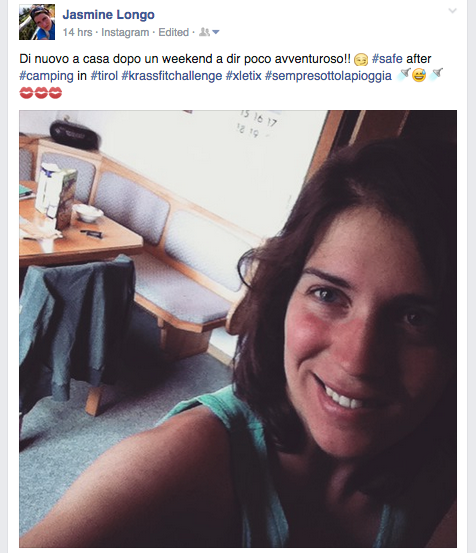Open the post options chevron menu
The width and height of the screenshot is (476, 553).
452,11
